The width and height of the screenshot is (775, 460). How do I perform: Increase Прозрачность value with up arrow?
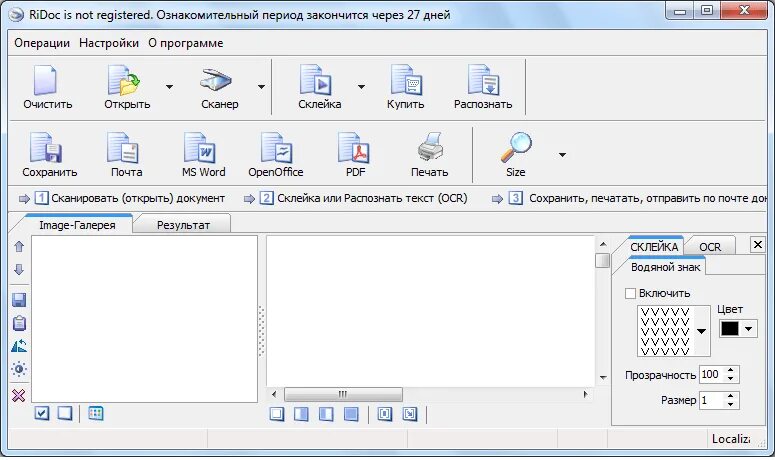click(731, 370)
